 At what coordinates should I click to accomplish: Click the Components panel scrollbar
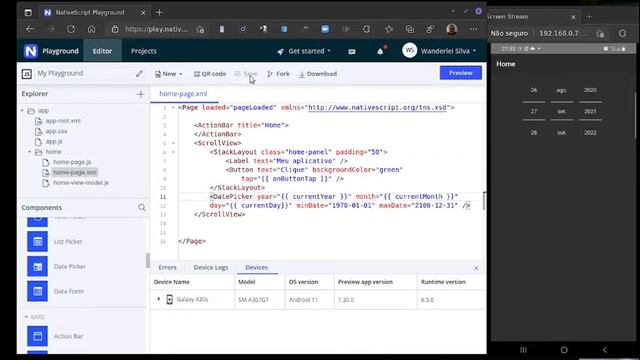pyautogui.click(x=148, y=260)
